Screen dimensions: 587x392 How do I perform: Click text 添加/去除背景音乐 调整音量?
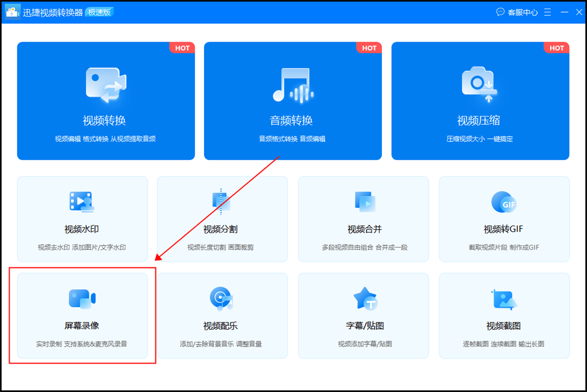pos(221,344)
